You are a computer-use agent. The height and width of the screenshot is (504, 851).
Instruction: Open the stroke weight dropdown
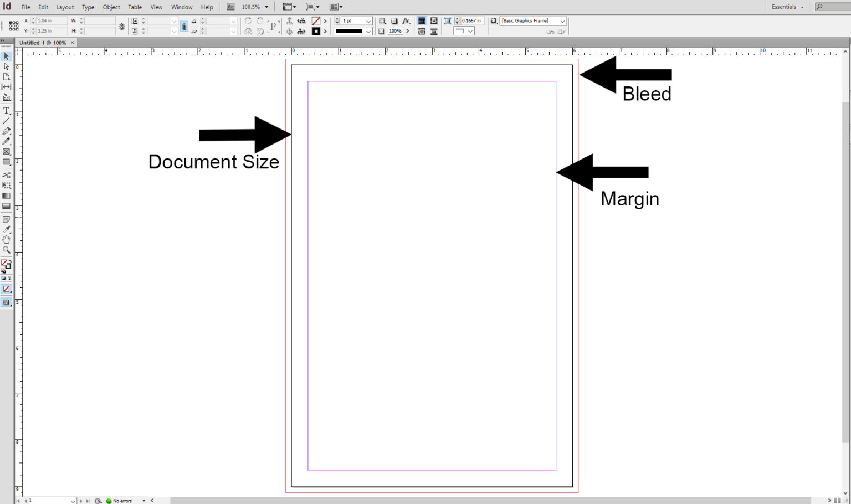[368, 21]
